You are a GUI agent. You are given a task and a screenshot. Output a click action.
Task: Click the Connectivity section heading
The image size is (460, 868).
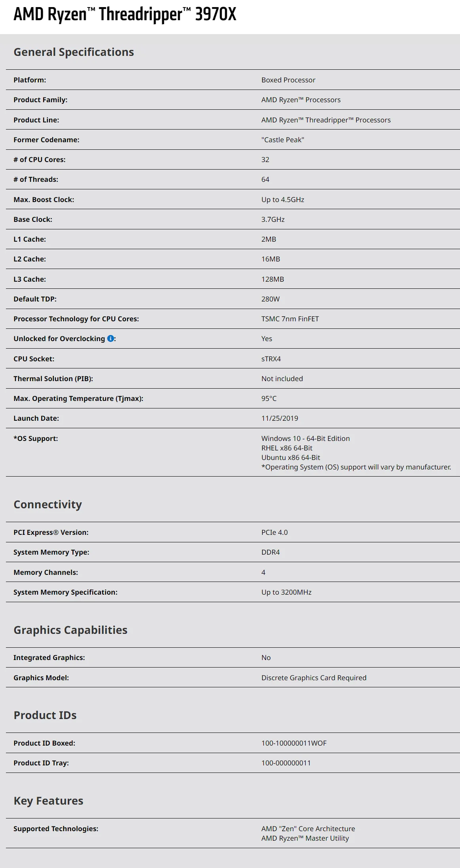(48, 504)
